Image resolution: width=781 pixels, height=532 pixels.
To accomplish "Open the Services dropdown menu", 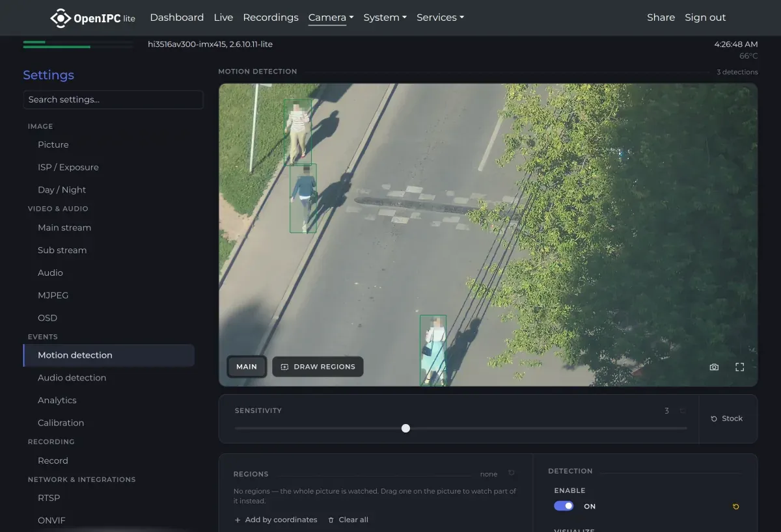I will (x=440, y=18).
